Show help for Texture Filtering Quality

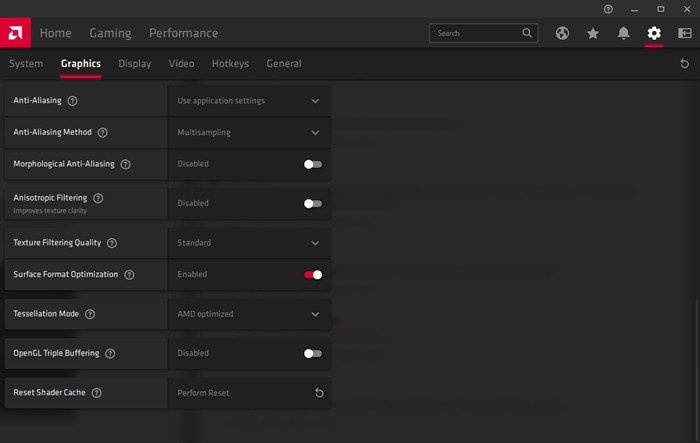[x=112, y=243]
